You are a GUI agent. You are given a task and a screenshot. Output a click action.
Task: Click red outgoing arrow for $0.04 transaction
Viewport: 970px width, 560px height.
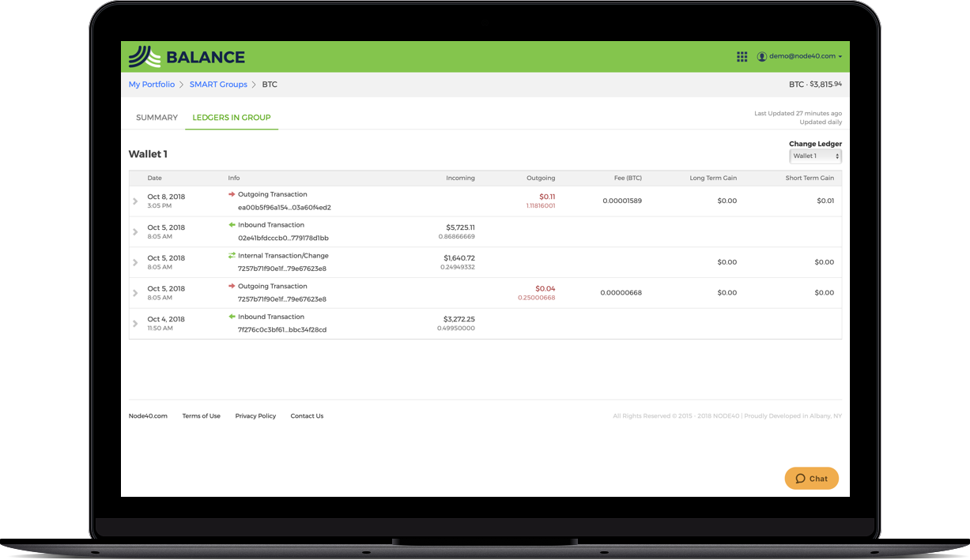click(232, 287)
